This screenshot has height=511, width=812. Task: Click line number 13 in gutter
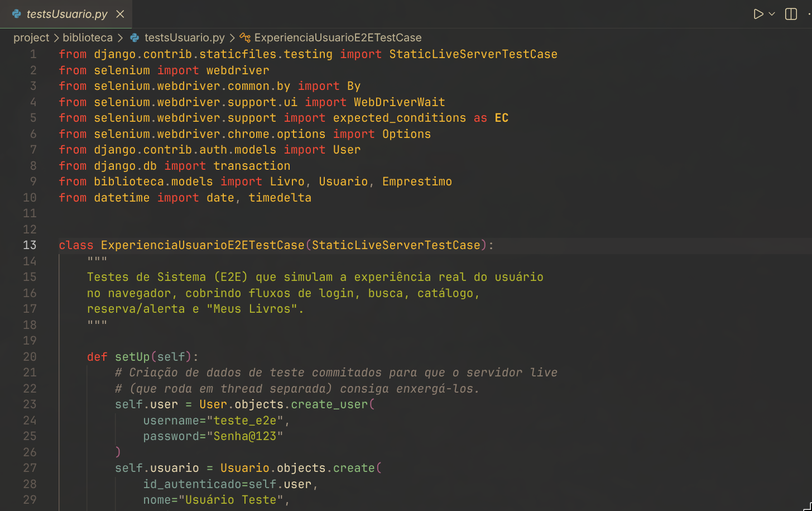pyautogui.click(x=30, y=245)
